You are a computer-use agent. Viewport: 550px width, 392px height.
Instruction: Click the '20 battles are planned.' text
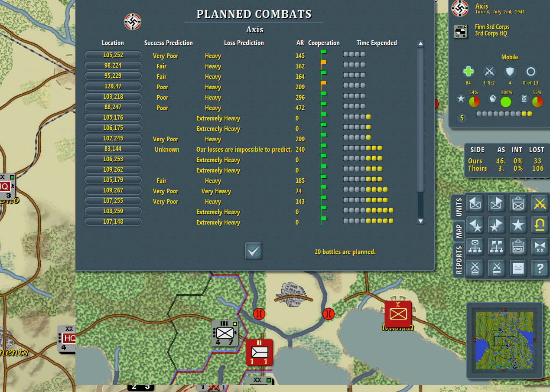(x=345, y=252)
